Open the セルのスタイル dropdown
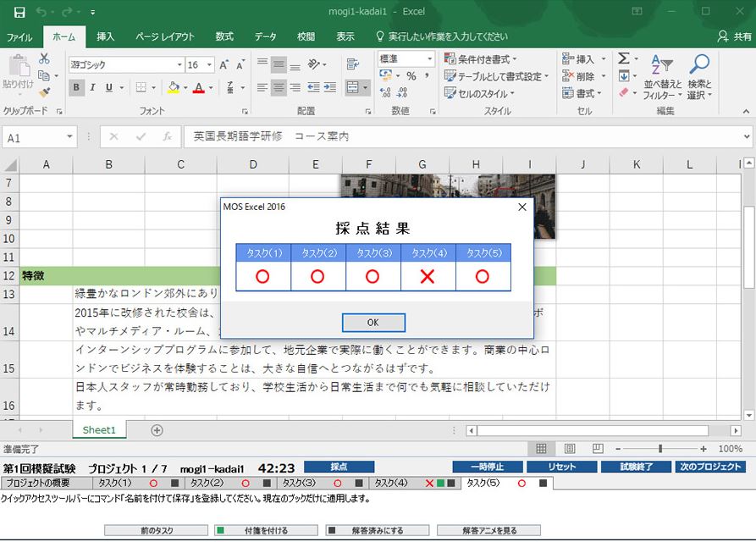 coord(479,93)
